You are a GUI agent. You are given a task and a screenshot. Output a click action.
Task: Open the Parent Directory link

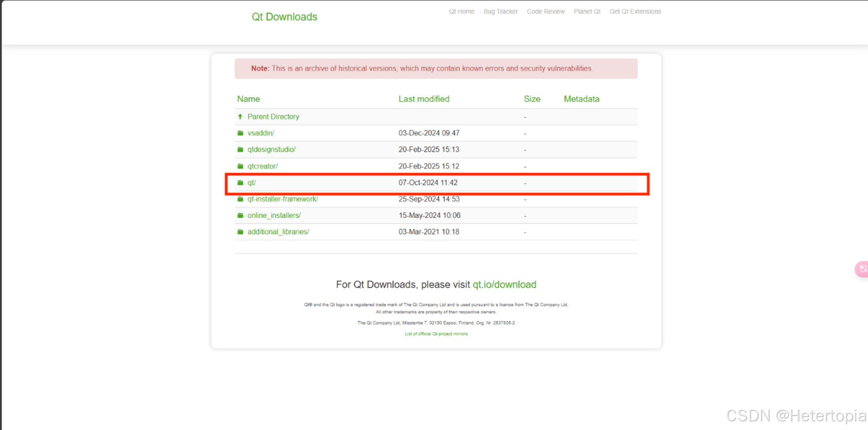point(273,117)
